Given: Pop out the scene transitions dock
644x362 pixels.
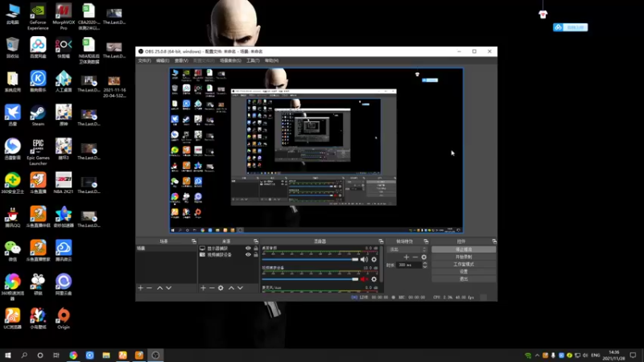Looking at the screenshot, I should [x=426, y=241].
